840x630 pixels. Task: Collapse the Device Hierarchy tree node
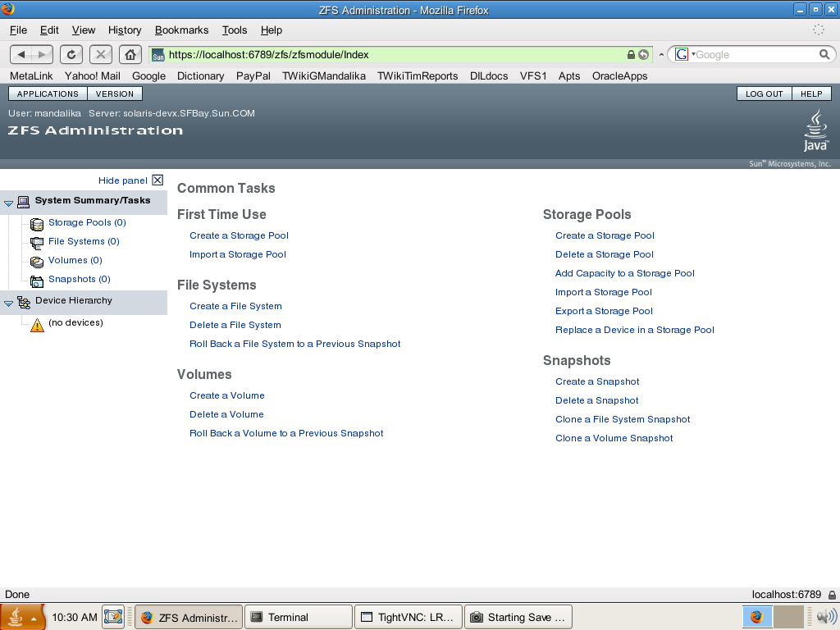click(x=8, y=304)
